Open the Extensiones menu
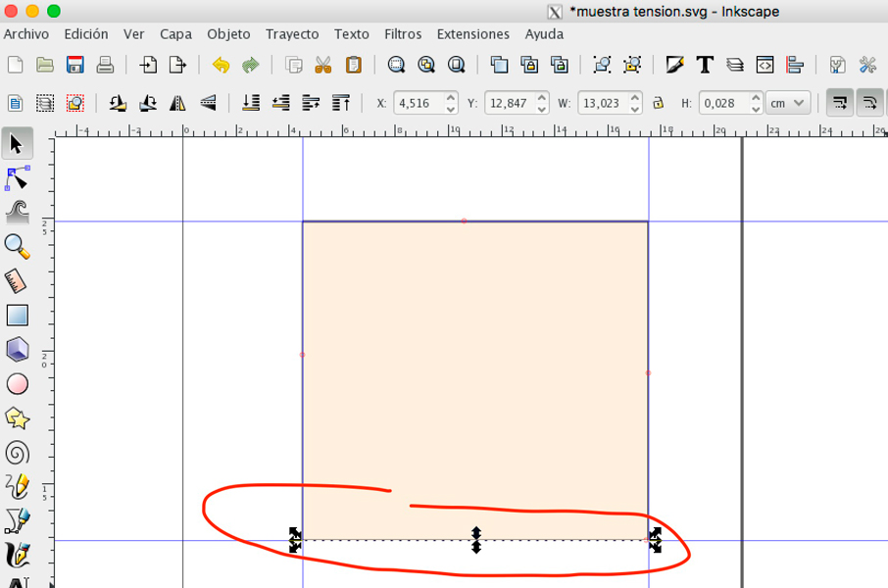This screenshot has height=588, width=888. pos(472,33)
